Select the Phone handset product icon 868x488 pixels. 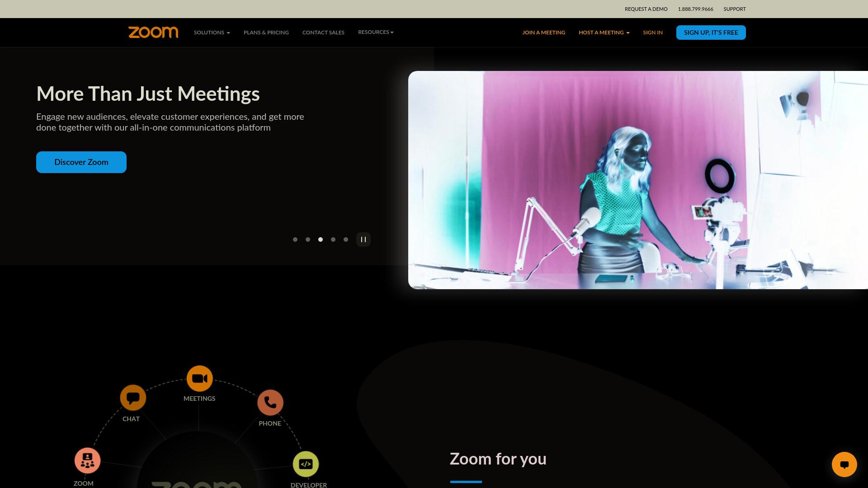click(270, 403)
